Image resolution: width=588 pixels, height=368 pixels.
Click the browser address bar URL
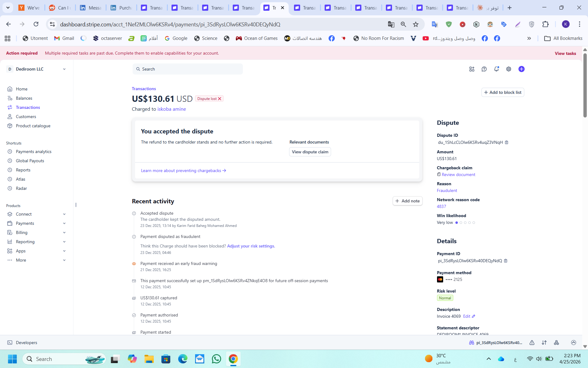pyautogui.click(x=170, y=24)
